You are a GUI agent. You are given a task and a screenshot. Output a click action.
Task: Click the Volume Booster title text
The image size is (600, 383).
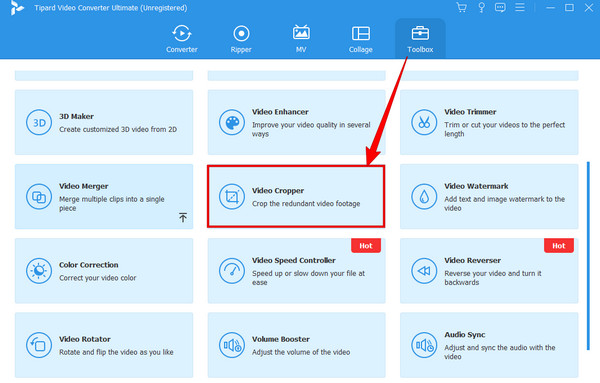tap(280, 339)
